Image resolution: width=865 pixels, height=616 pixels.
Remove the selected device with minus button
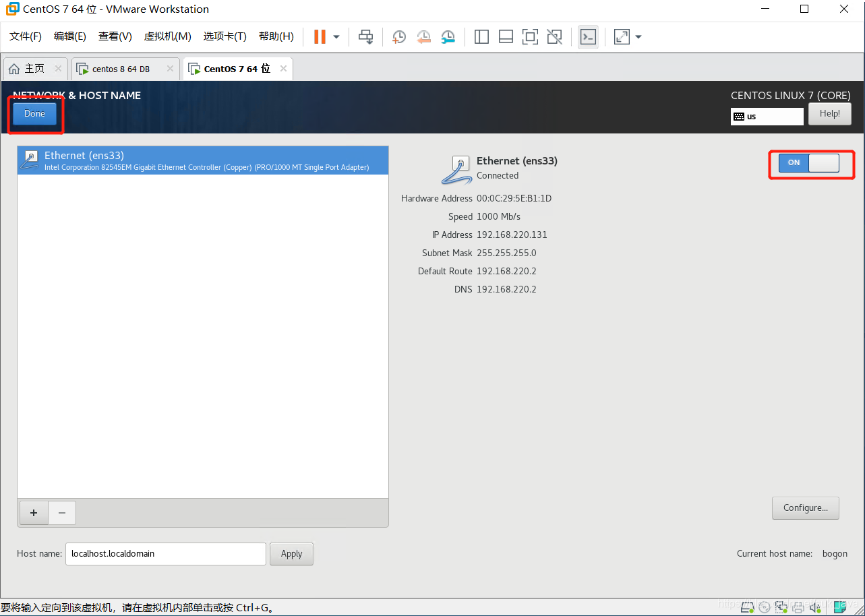(x=62, y=513)
